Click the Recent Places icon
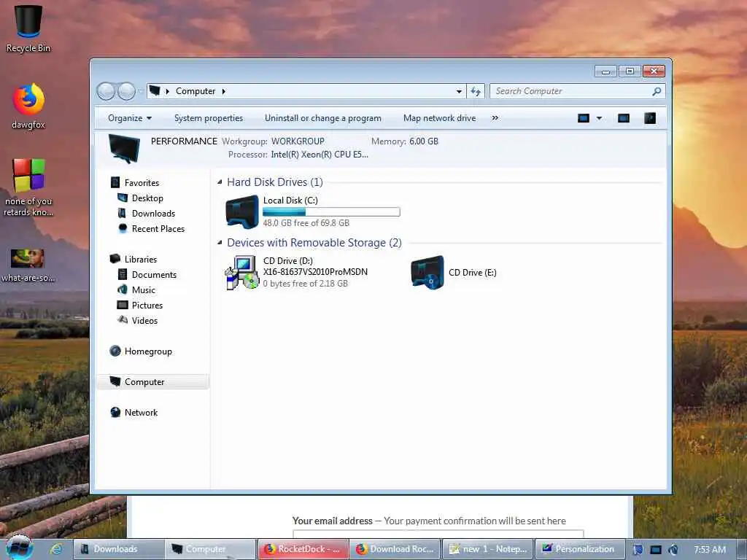The image size is (747, 560). [x=123, y=228]
